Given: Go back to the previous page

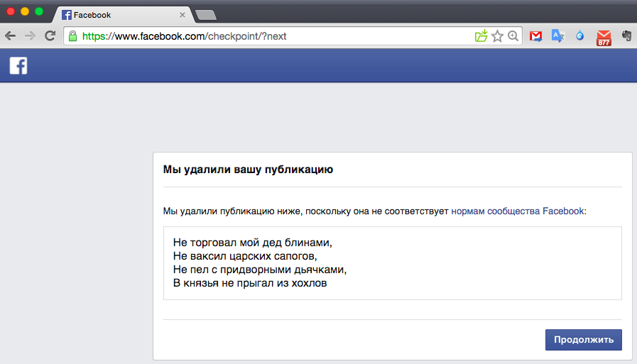Looking at the screenshot, I should point(11,35).
